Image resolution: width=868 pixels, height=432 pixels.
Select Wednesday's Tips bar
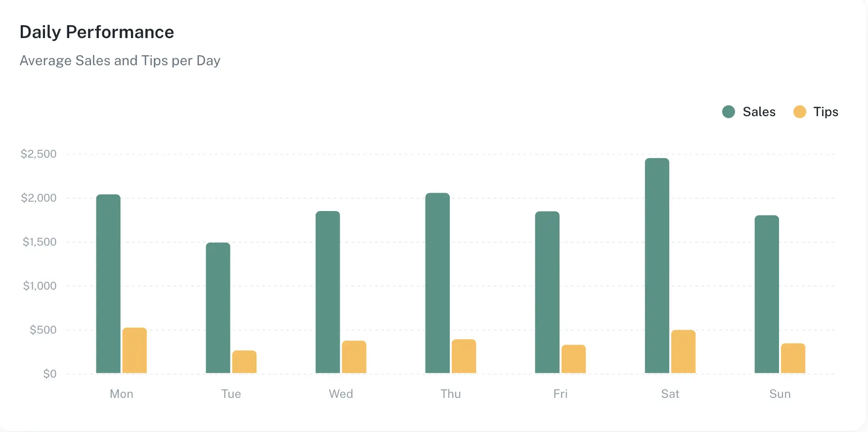pos(354,357)
